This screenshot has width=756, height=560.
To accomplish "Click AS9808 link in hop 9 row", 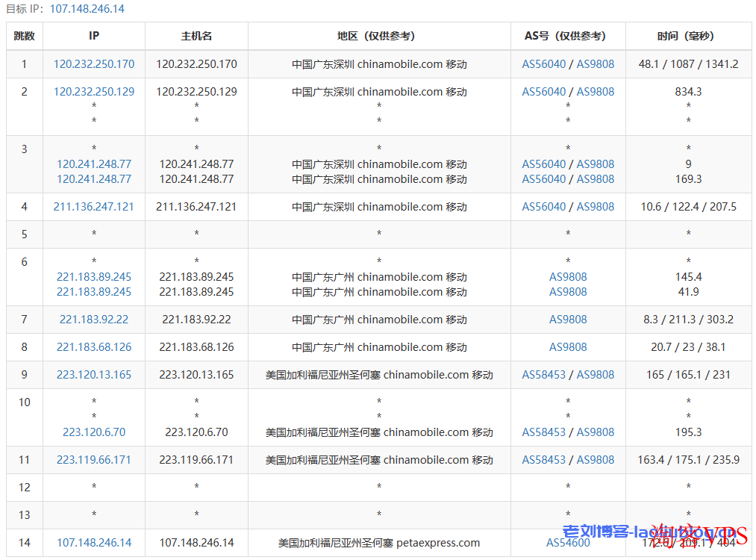I will pos(596,375).
